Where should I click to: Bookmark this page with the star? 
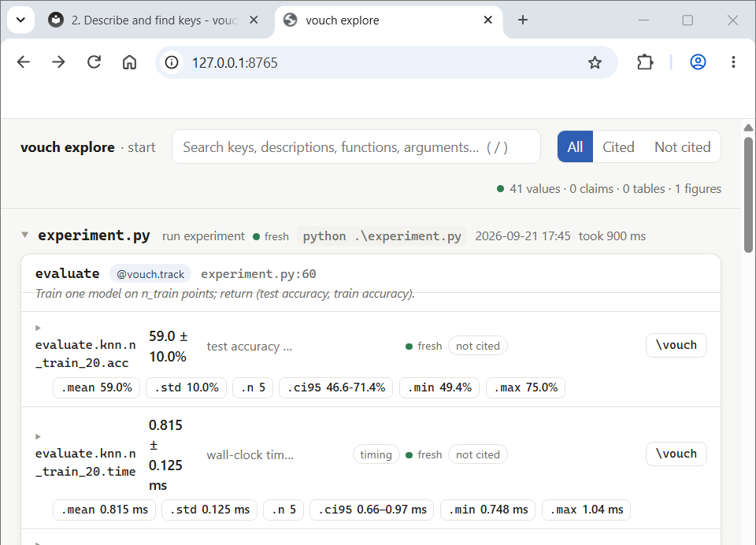(595, 63)
